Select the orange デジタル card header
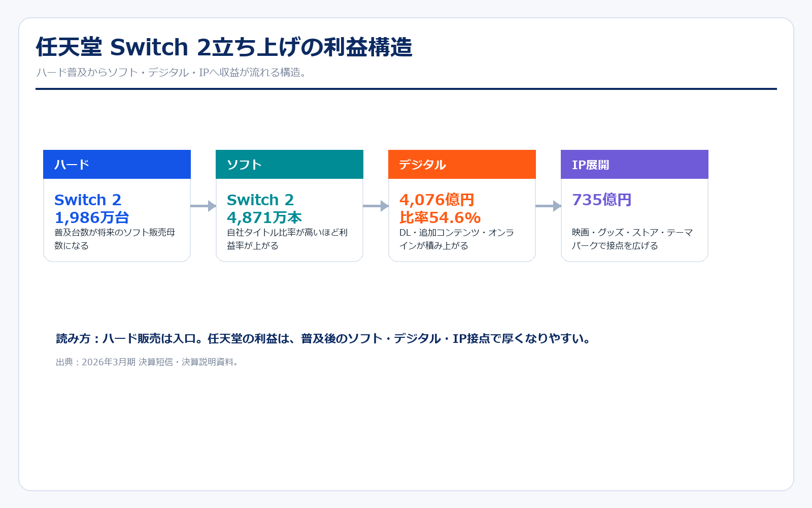 pos(462,164)
